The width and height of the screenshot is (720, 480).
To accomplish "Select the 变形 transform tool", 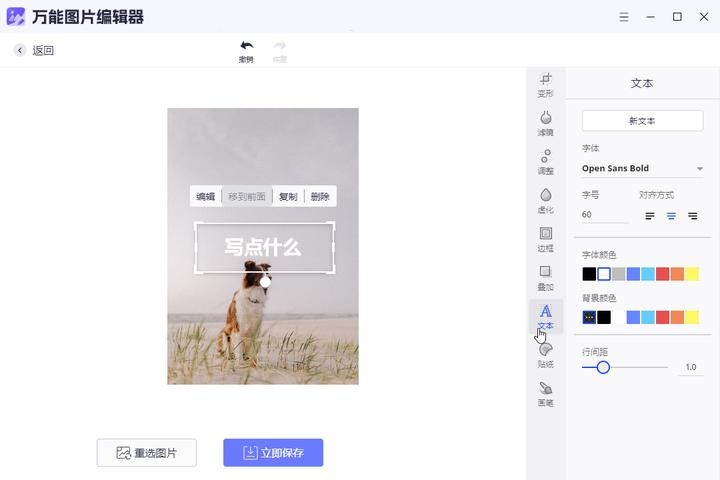I will coord(545,84).
